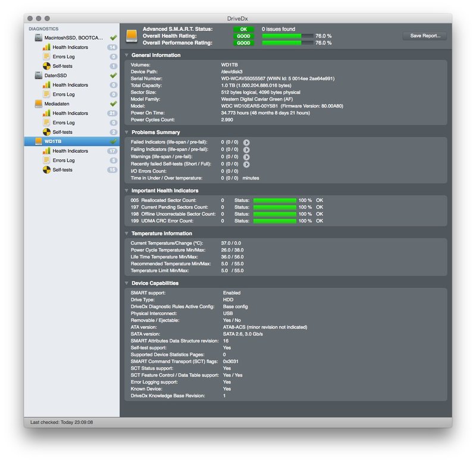476x462 pixels.
Task: Click the device path /dev/disk3 value
Action: [x=231, y=71]
